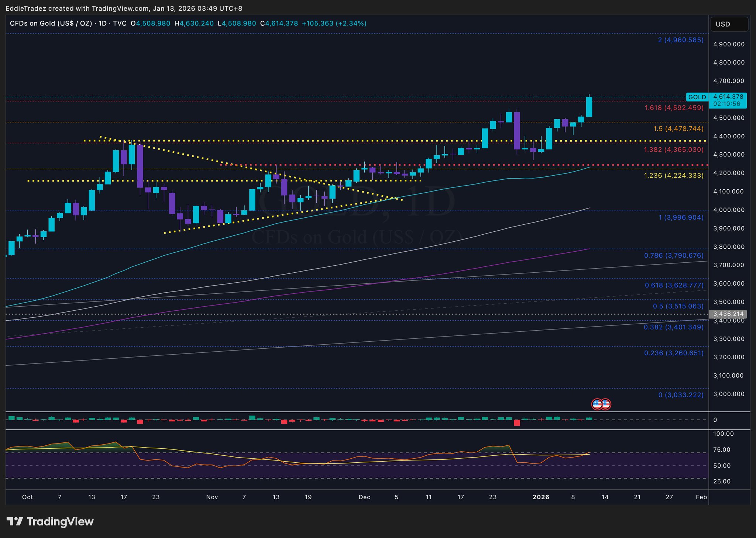Click the right US flag economic event icon
The image size is (756, 538).
[x=606, y=404]
